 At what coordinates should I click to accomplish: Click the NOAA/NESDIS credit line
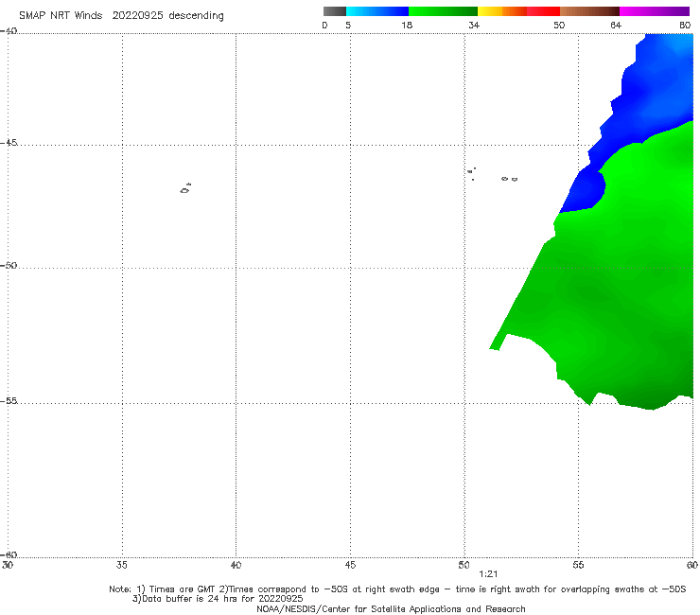[391, 608]
